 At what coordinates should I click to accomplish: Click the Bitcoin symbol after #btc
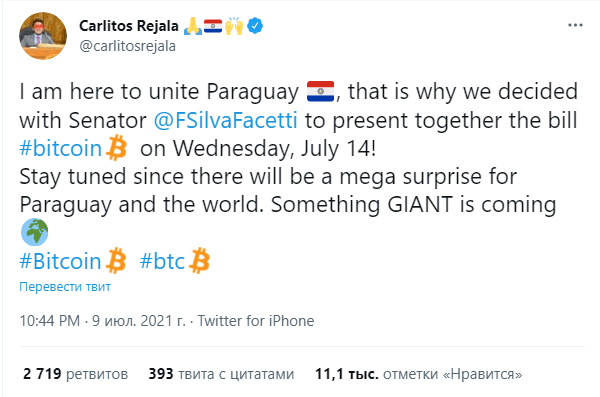point(200,261)
